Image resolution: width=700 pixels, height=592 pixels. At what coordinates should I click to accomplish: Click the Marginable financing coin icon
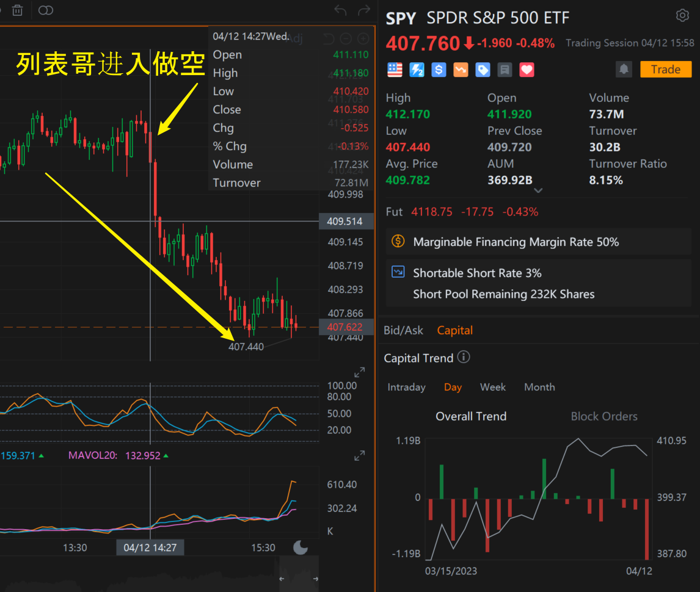pyautogui.click(x=398, y=241)
